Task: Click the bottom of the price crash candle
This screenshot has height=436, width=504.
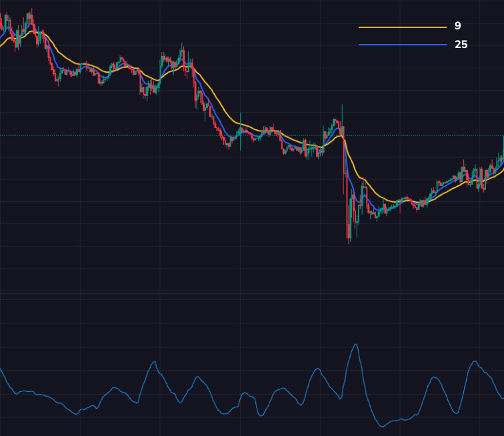Action: (x=348, y=240)
